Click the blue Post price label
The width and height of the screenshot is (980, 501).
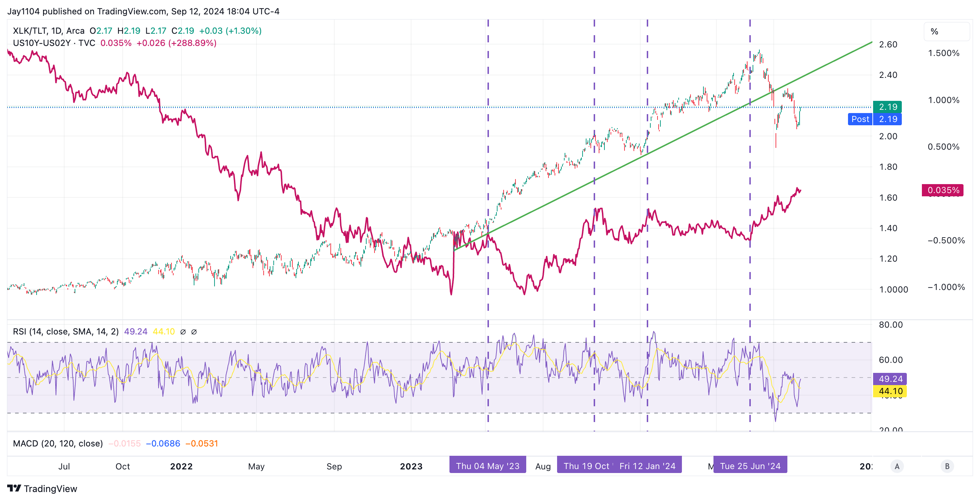tap(860, 119)
